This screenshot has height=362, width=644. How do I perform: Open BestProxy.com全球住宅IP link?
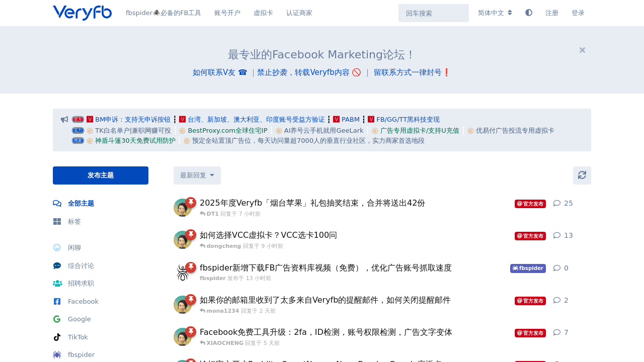(x=227, y=131)
